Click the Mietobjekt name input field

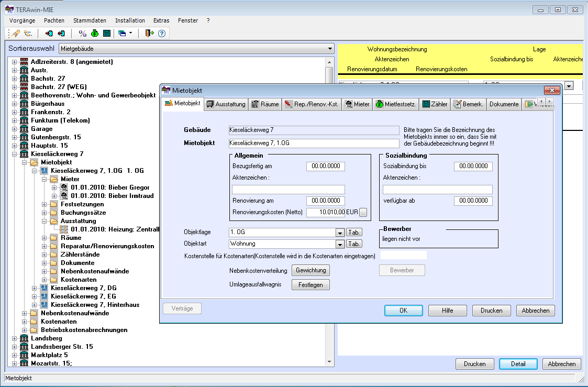point(314,143)
